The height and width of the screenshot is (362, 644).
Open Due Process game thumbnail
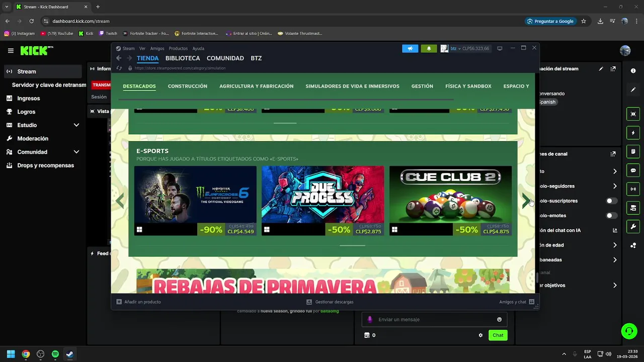323,195
